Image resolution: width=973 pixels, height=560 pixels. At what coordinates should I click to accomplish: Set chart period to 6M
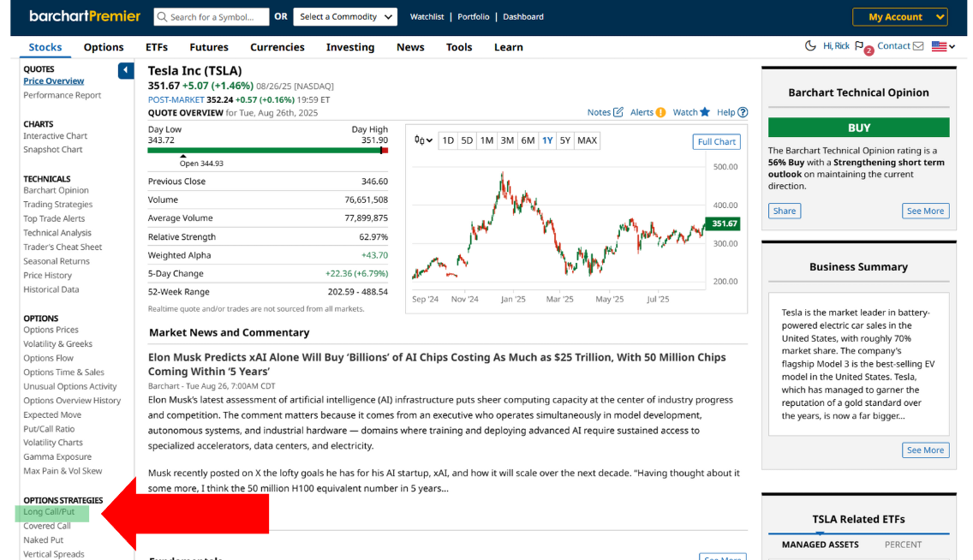(528, 140)
